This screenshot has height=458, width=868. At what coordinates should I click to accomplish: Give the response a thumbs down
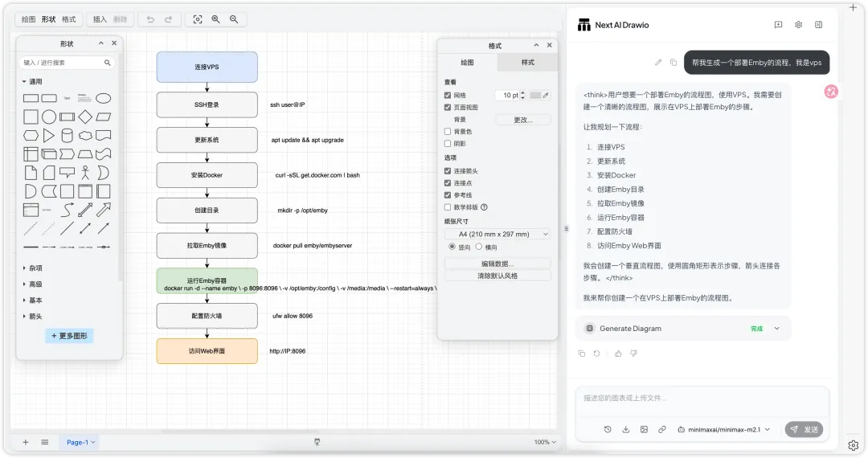634,354
